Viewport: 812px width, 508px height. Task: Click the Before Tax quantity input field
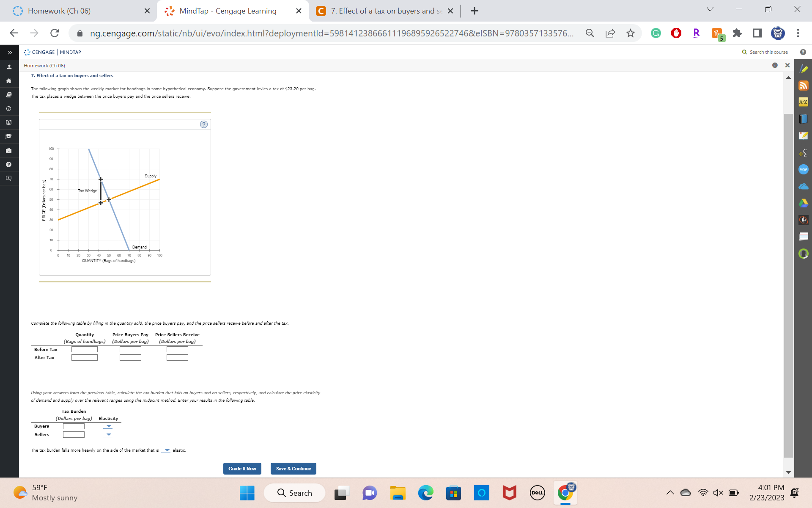85,349
